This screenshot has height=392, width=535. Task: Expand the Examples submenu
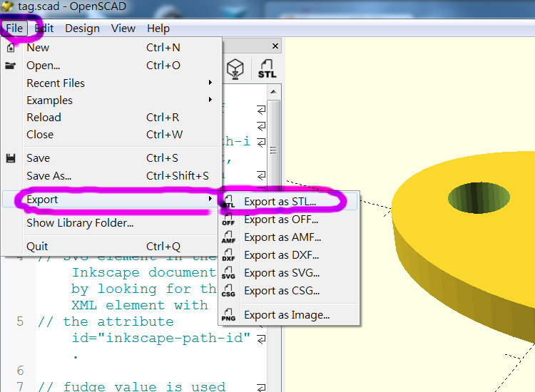111,100
